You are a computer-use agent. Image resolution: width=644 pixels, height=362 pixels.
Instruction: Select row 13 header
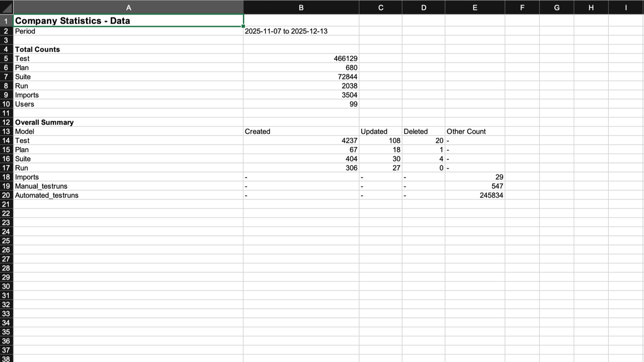click(6, 131)
